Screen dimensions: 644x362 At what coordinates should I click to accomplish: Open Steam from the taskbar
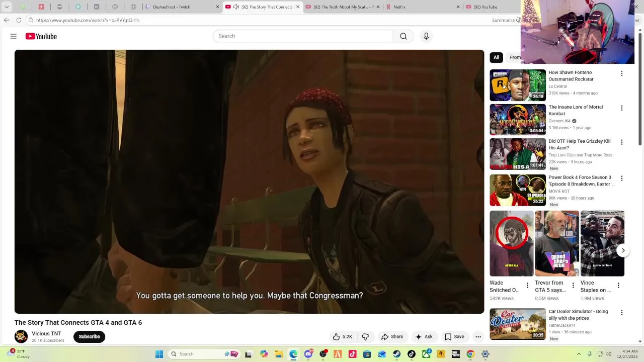397,354
